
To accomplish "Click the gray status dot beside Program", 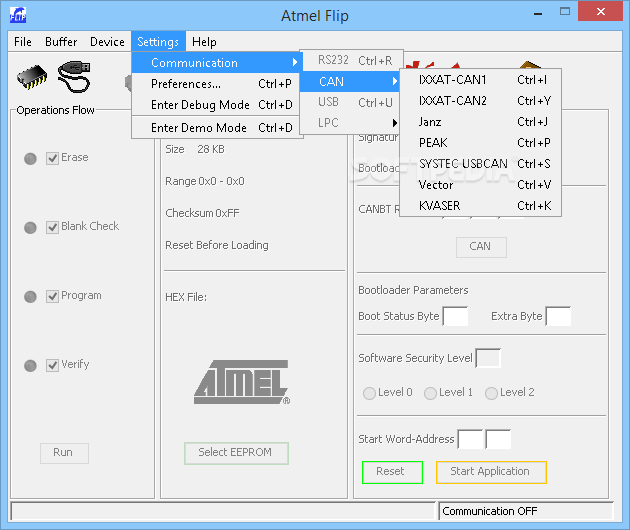I will pos(30,297).
